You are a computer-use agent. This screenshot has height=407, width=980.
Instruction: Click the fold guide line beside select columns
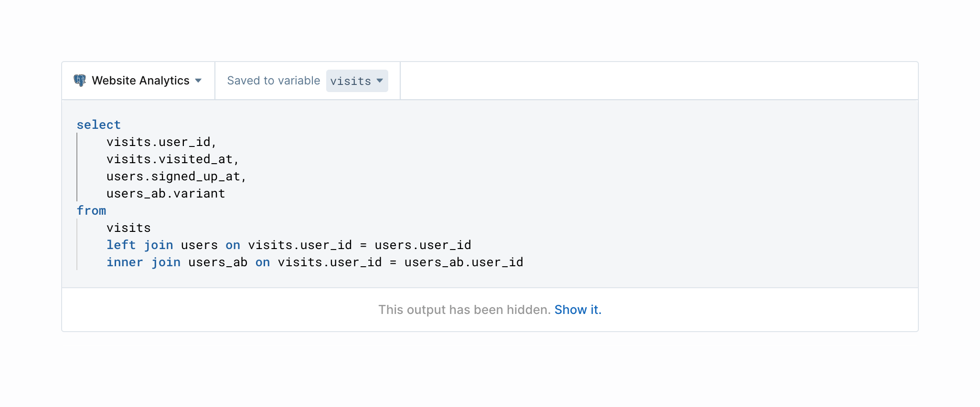click(x=77, y=167)
